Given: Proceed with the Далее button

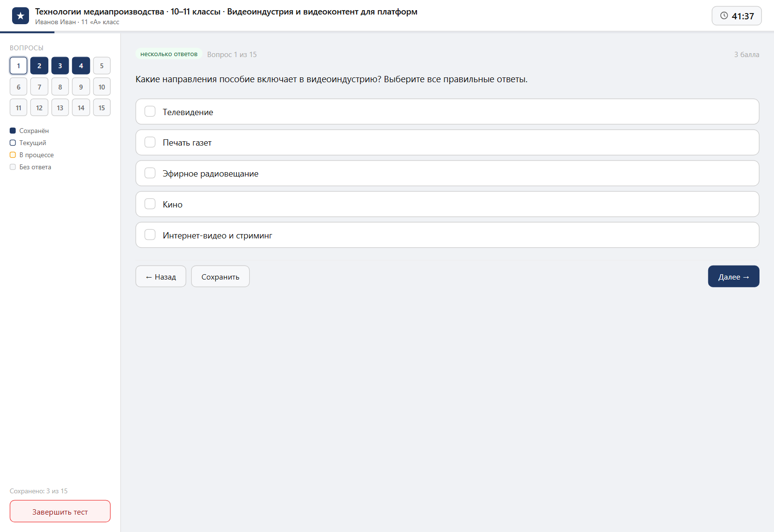Looking at the screenshot, I should click(x=733, y=277).
